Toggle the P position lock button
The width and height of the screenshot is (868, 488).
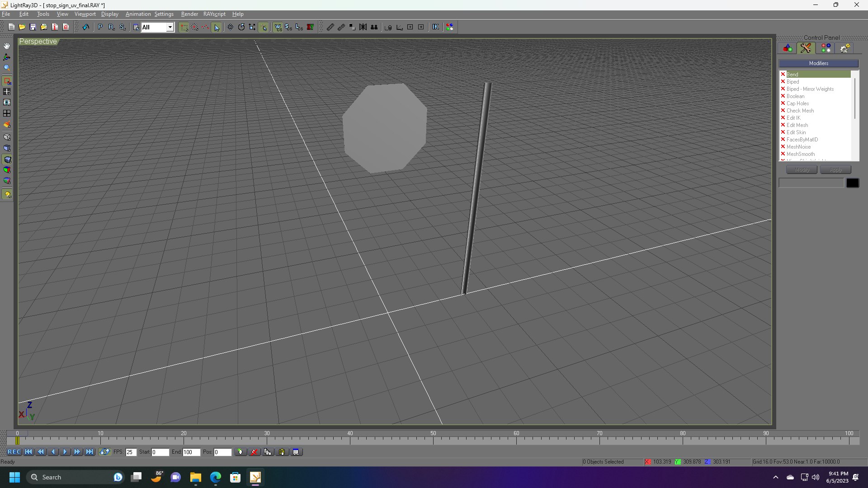click(x=100, y=27)
